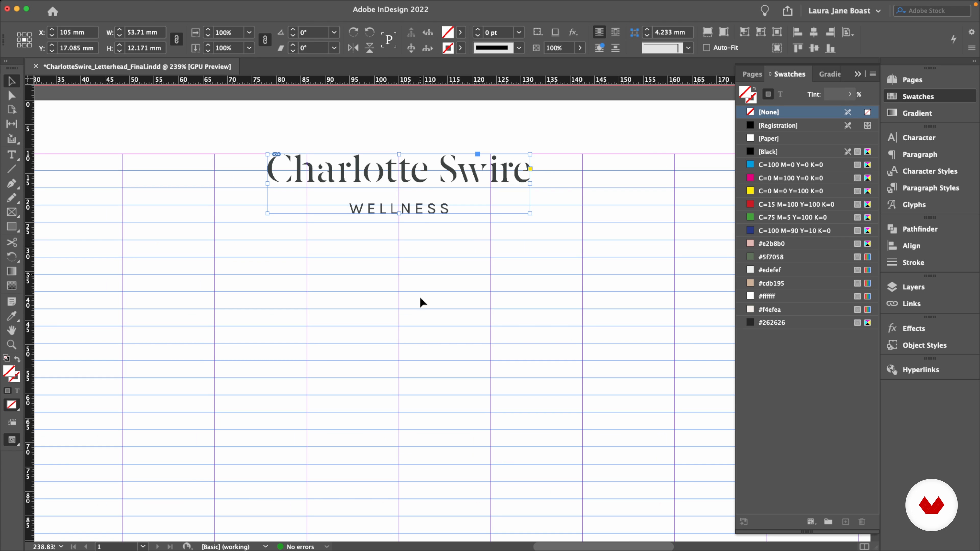The image size is (980, 551).
Task: Select the Direct Selection tool
Action: (11, 95)
